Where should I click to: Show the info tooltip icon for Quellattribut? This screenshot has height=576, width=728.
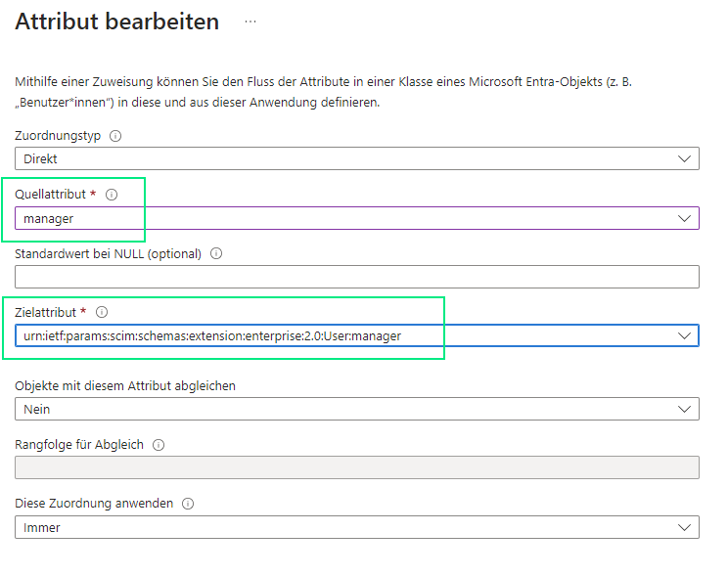click(111, 195)
